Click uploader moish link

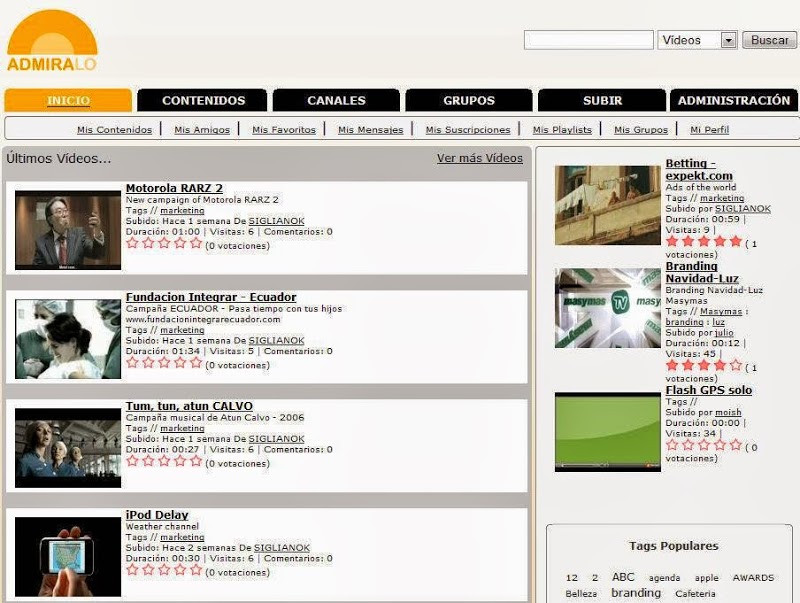[x=728, y=412]
